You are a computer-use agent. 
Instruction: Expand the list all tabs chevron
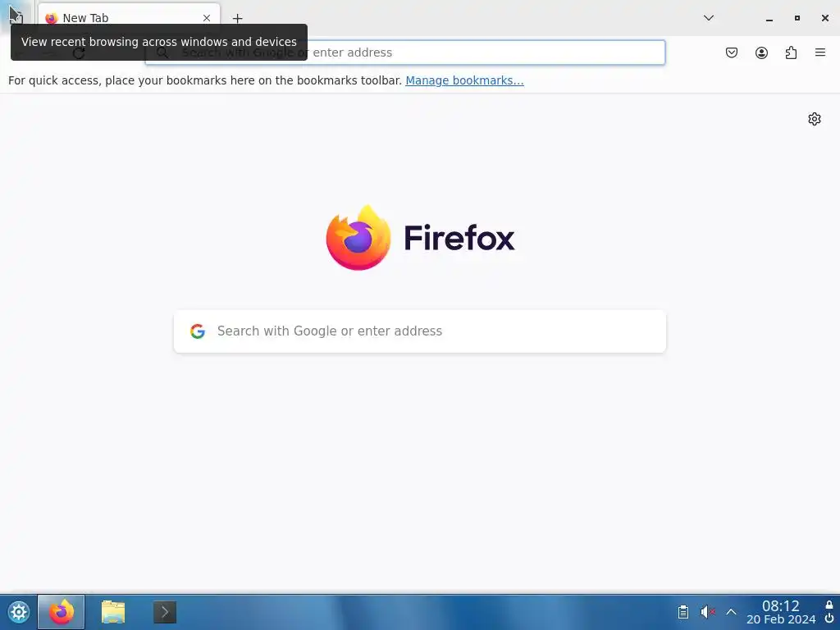pyautogui.click(x=708, y=18)
